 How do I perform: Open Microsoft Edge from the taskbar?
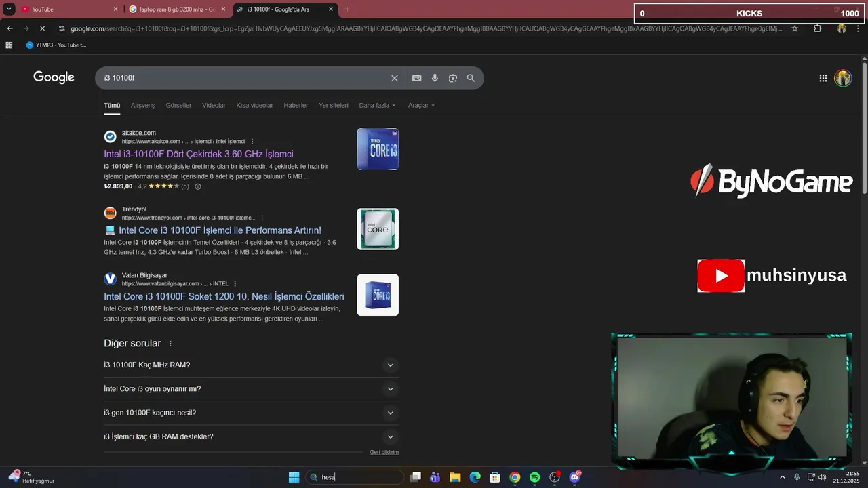pyautogui.click(x=475, y=477)
